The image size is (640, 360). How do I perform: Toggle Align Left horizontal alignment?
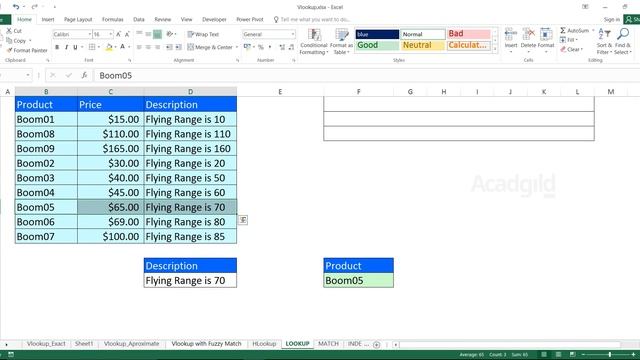pos(139,47)
